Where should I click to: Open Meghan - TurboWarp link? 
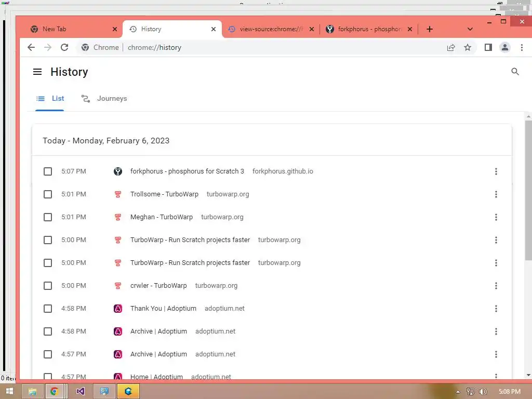[162, 217]
